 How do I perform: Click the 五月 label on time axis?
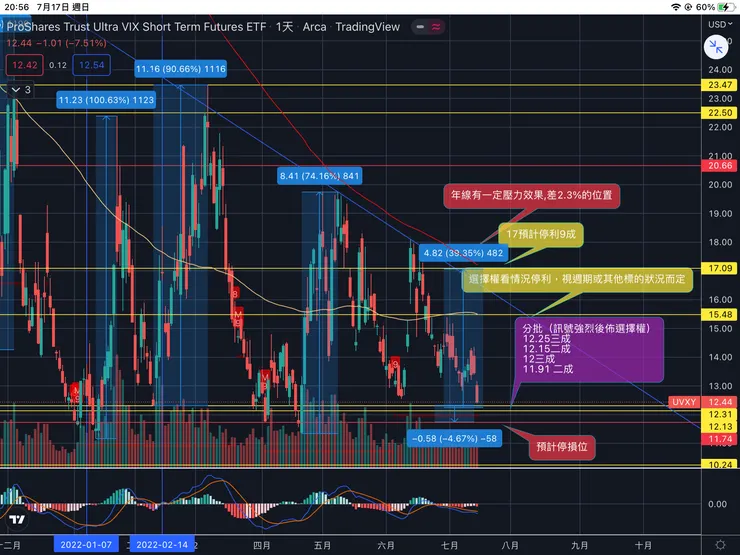(322, 545)
